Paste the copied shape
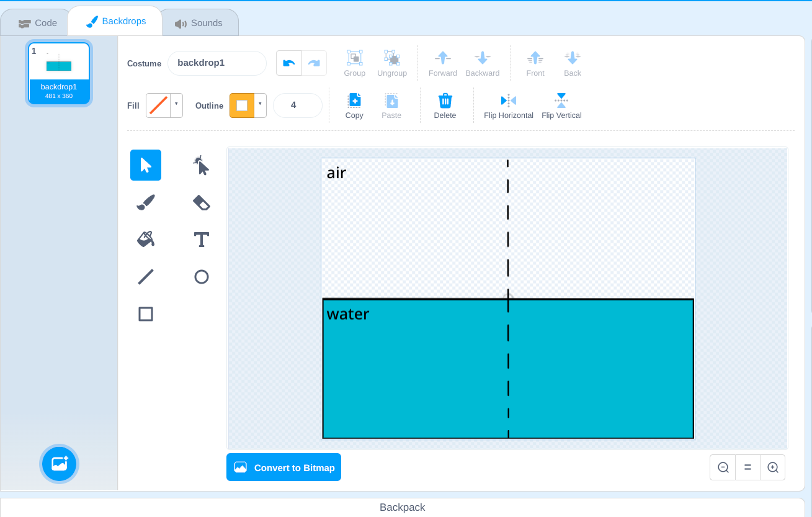Image resolution: width=812 pixels, height=517 pixels. coord(391,106)
